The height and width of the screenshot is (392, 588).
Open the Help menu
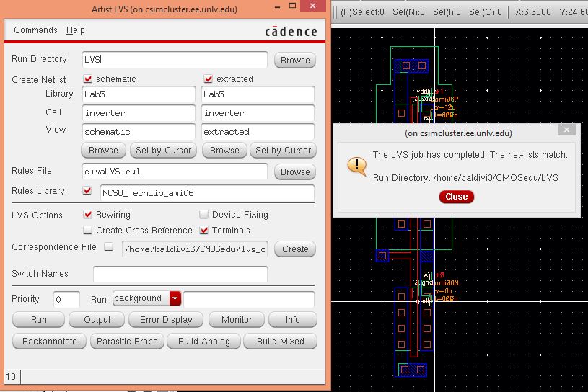[x=76, y=30]
